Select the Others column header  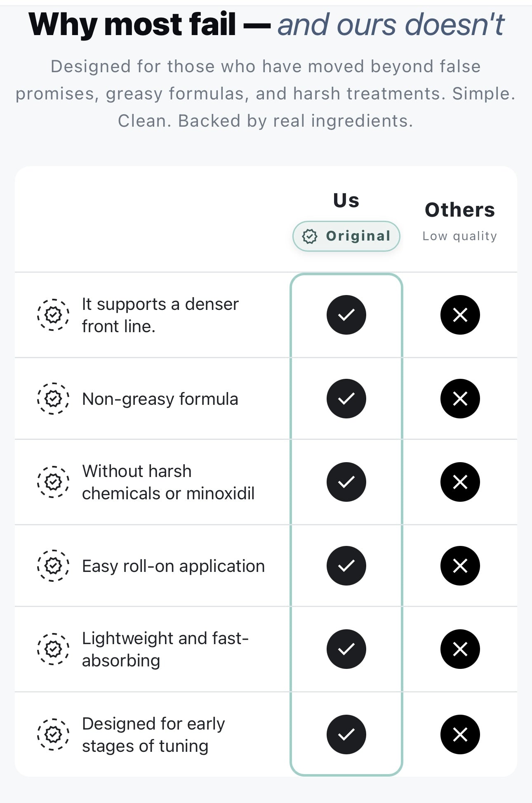click(460, 210)
